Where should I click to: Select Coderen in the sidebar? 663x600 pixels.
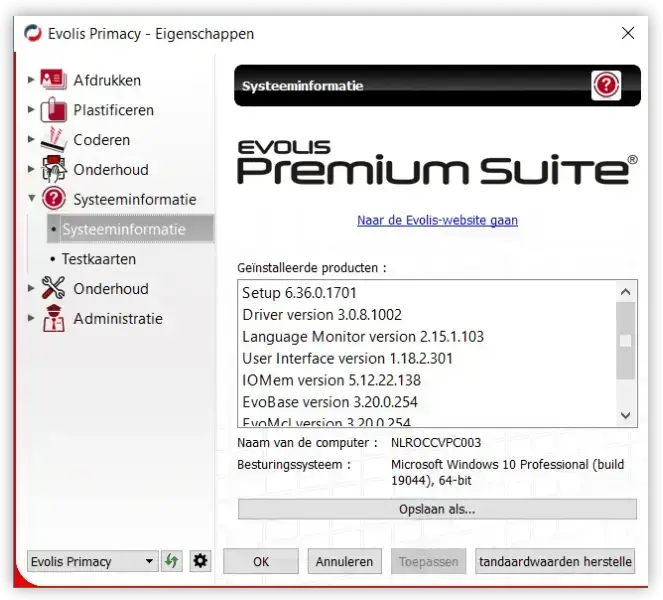(x=101, y=140)
